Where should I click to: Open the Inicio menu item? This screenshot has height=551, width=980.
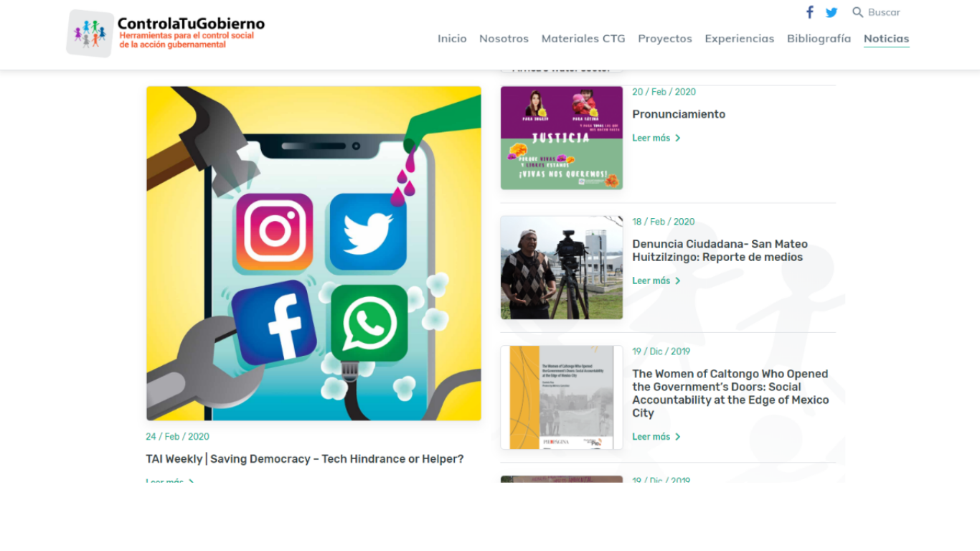(452, 39)
